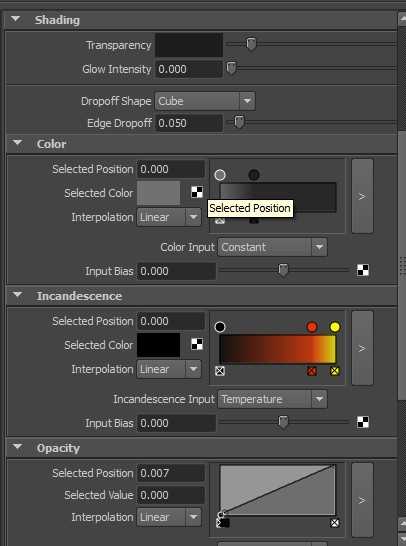Click the Selected Color texture map checker icon in Color section

[x=197, y=192]
